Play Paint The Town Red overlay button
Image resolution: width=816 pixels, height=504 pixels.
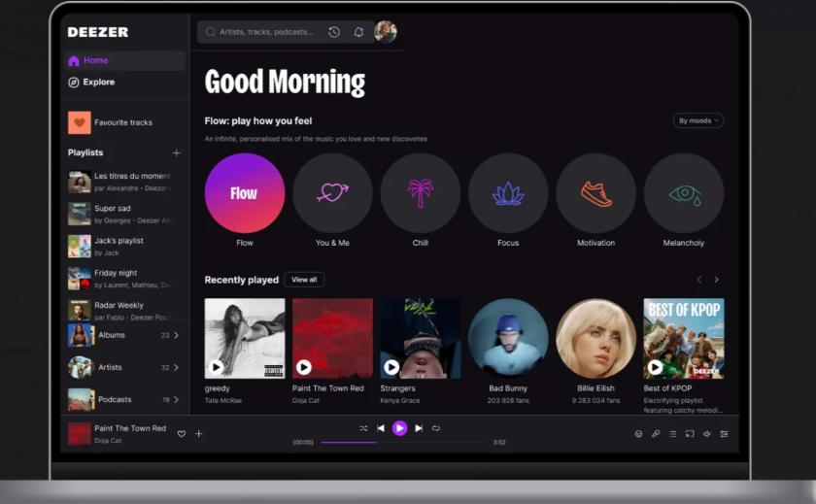coord(304,368)
